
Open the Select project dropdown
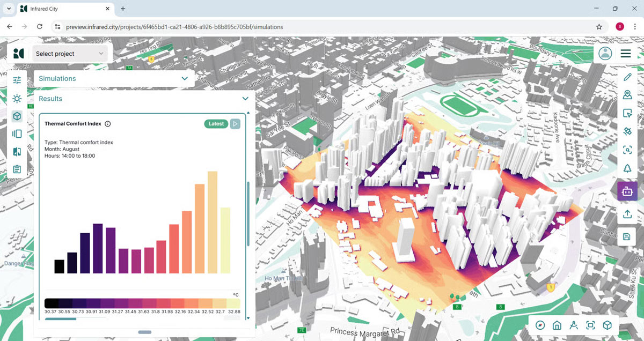pyautogui.click(x=70, y=54)
